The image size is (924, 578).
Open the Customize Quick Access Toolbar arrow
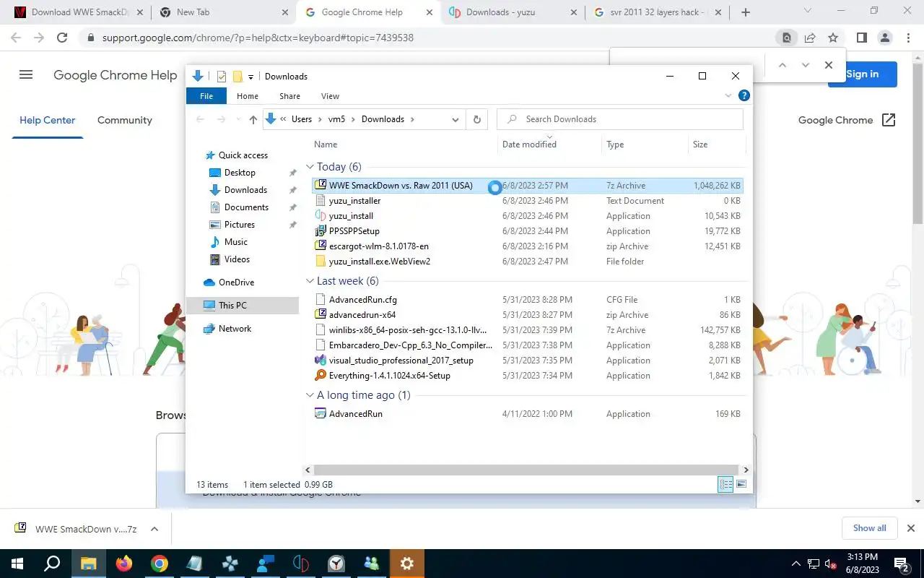[250, 77]
